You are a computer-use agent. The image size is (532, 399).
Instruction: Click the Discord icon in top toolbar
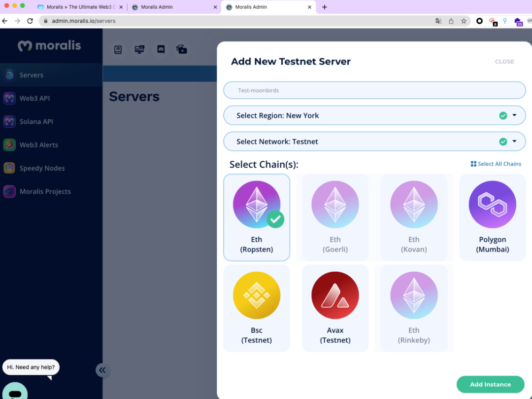click(161, 50)
